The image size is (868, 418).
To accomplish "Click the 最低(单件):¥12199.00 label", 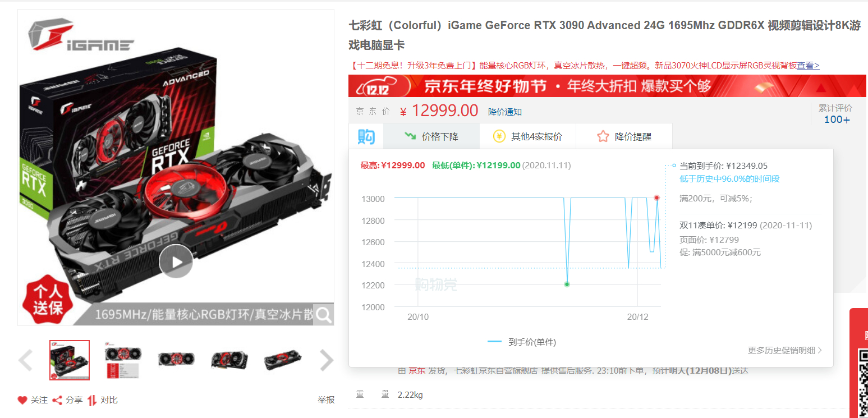I will coord(476,166).
